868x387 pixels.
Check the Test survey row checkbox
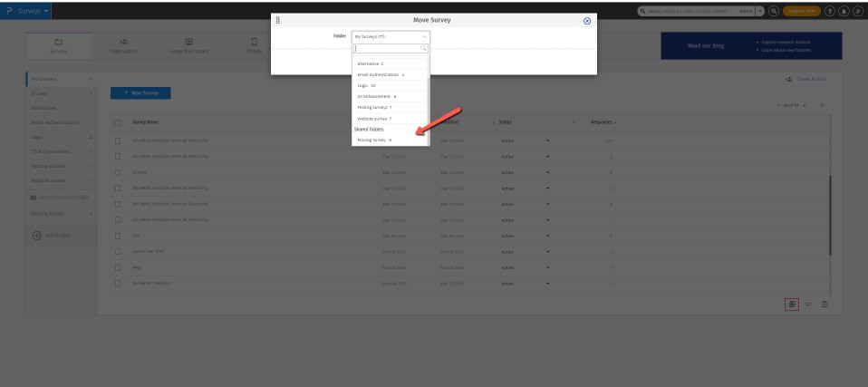pos(118,236)
